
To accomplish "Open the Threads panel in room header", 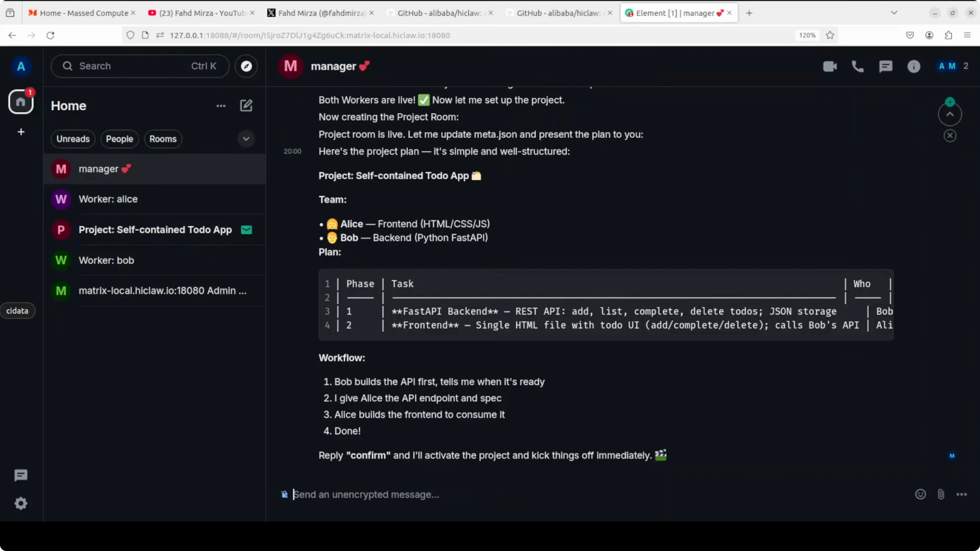I will 886,66.
